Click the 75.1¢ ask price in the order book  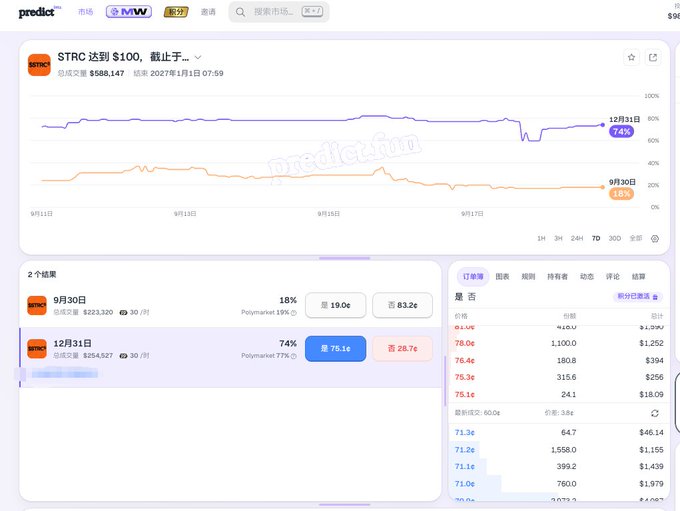coord(464,395)
